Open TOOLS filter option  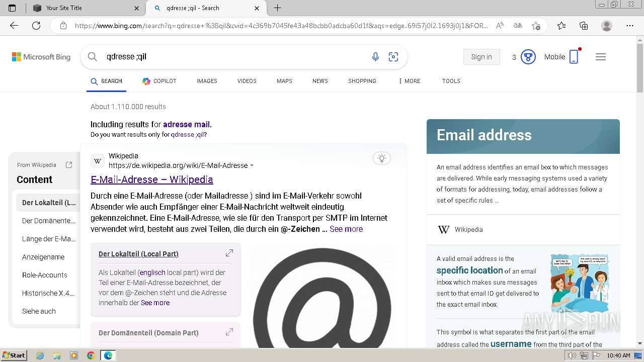(x=451, y=81)
